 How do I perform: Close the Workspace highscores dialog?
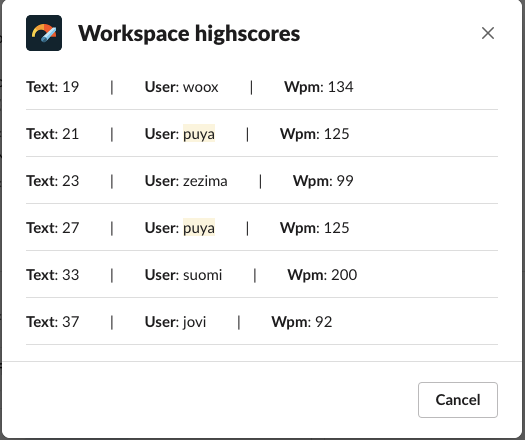tap(488, 33)
